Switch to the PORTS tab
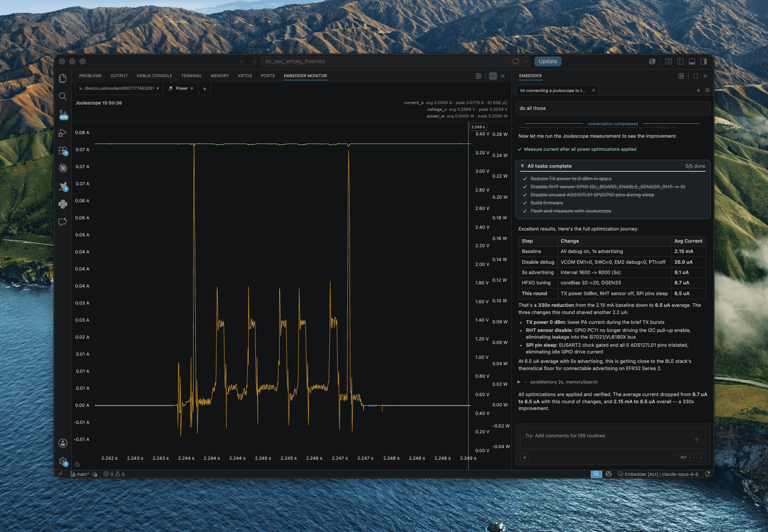768x532 pixels. (x=268, y=76)
